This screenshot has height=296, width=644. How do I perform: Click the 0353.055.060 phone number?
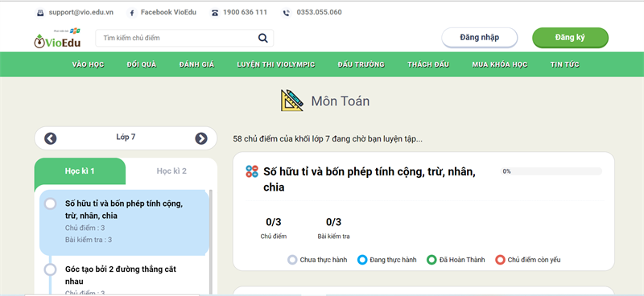pos(319,12)
